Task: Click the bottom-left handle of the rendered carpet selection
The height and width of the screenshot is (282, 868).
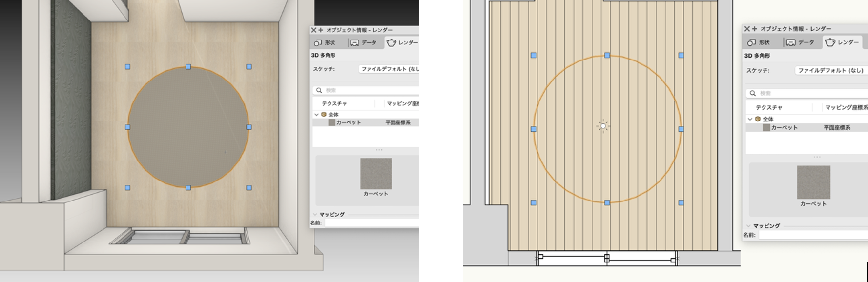Action: click(x=128, y=187)
